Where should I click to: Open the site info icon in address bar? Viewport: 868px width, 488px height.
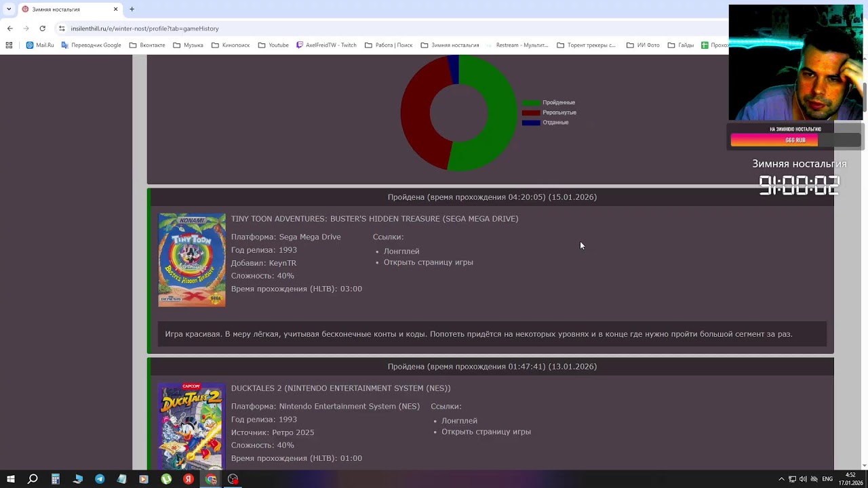point(62,28)
